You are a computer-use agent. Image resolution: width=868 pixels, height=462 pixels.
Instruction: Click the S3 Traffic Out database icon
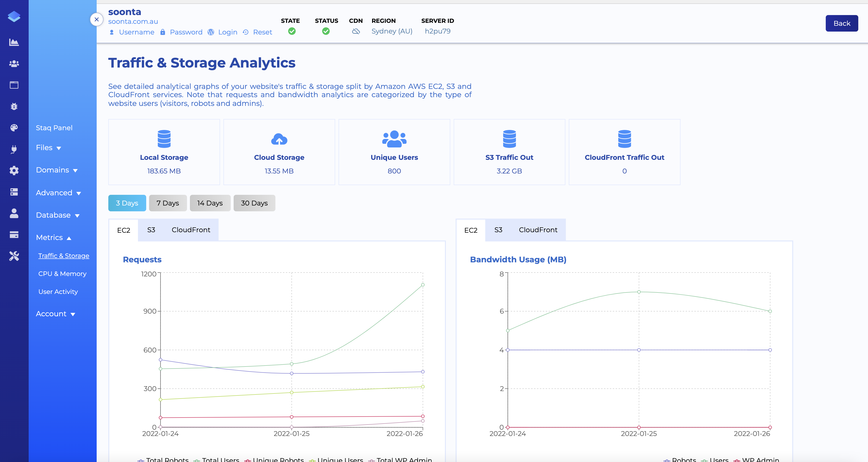(509, 139)
